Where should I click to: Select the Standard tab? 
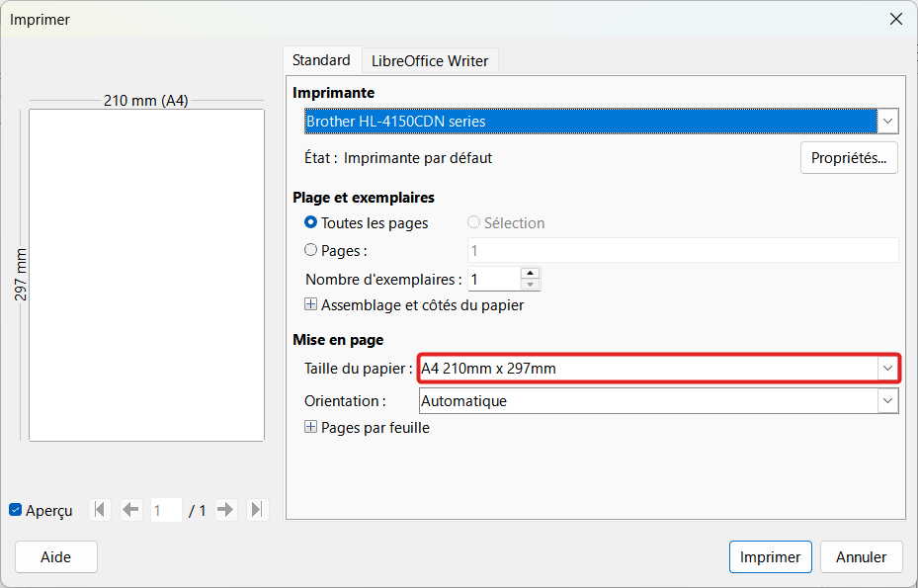(x=321, y=60)
